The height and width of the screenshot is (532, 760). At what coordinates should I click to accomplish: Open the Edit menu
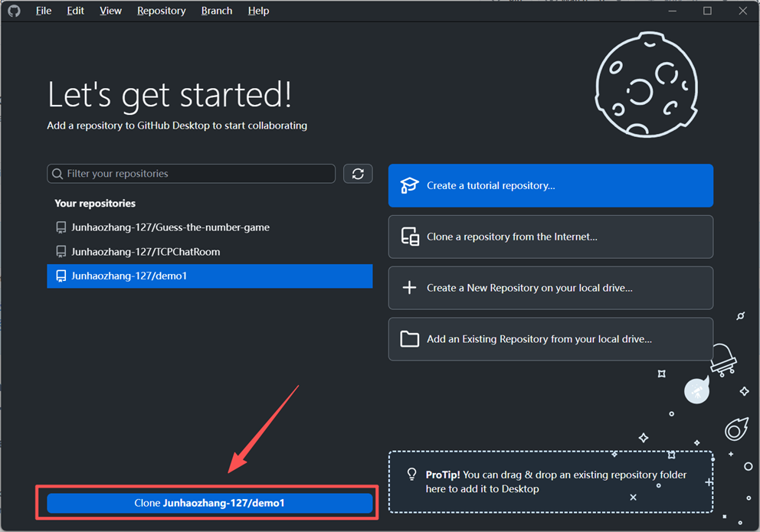click(75, 11)
